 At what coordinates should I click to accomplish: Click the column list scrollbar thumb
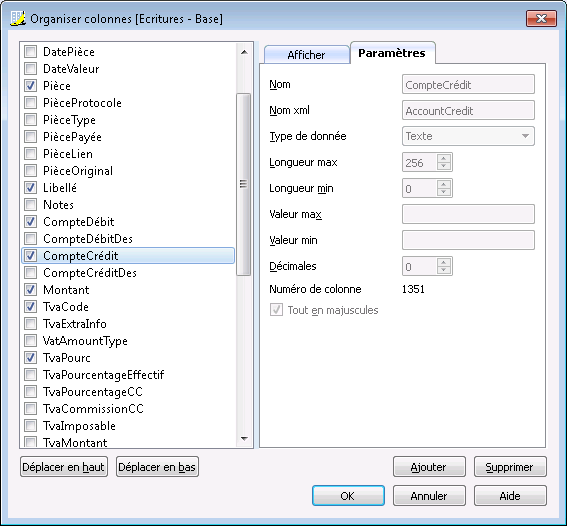(x=244, y=184)
